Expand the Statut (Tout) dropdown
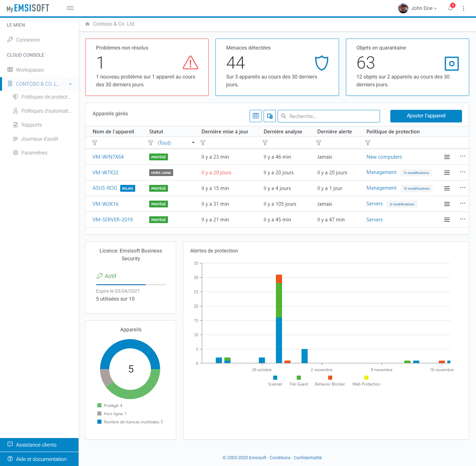Screen dimensions: 476x466 coord(176,143)
